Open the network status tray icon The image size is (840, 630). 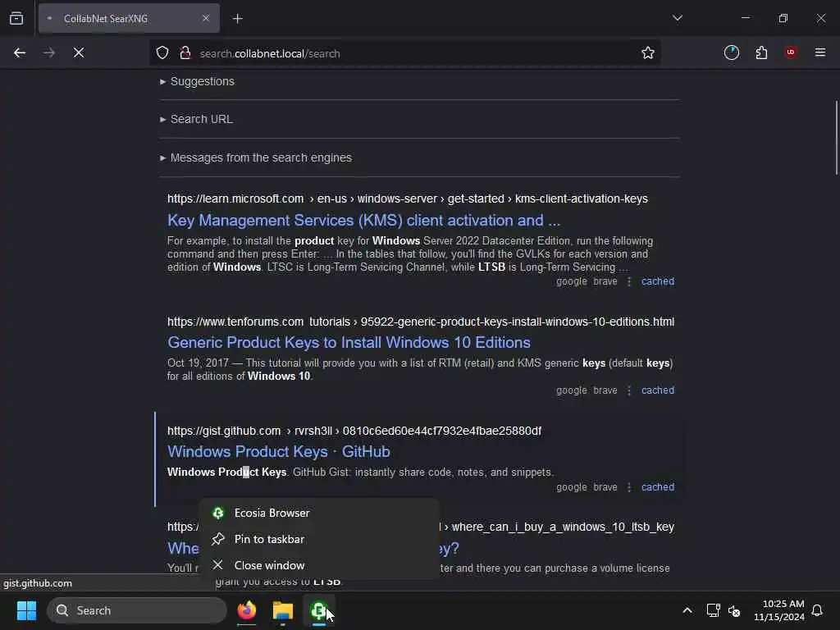[713, 610]
